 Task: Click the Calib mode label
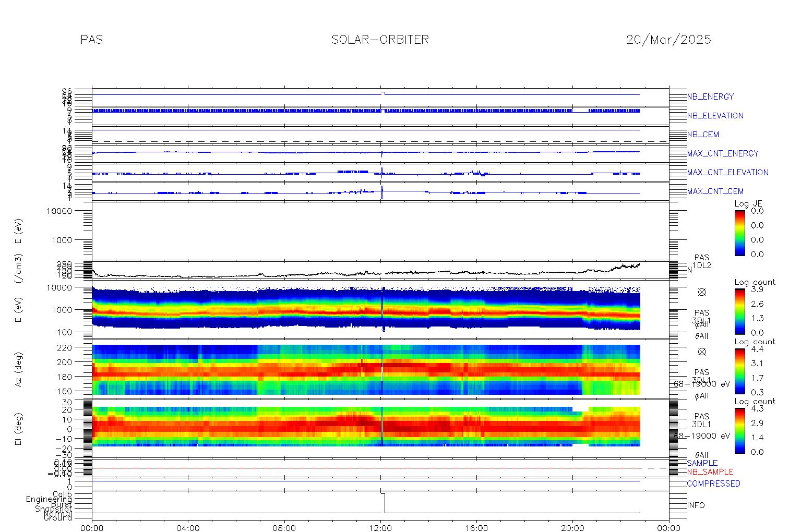coord(62,494)
